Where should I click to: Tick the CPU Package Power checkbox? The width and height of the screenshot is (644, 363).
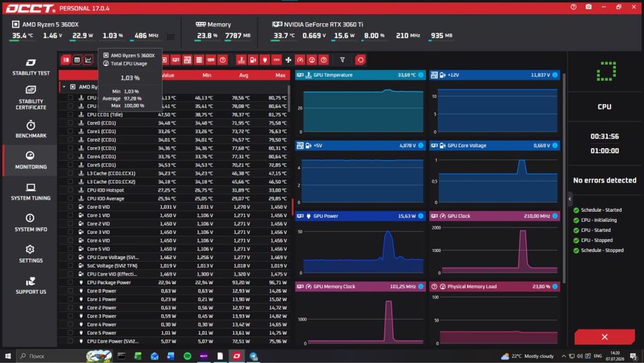tap(70, 282)
